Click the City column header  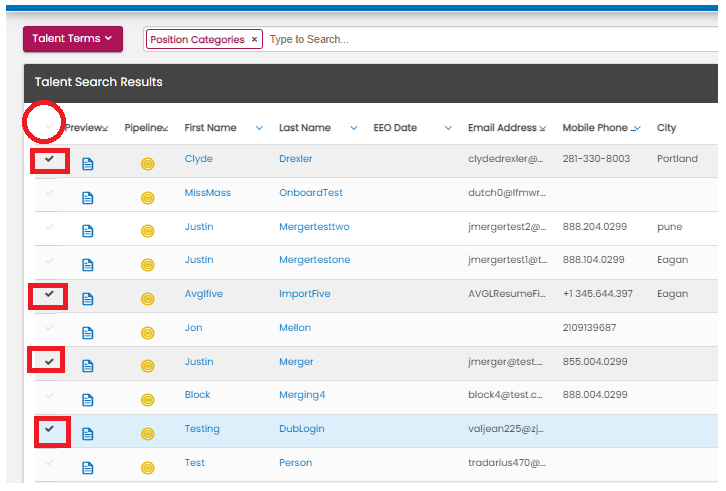point(666,128)
